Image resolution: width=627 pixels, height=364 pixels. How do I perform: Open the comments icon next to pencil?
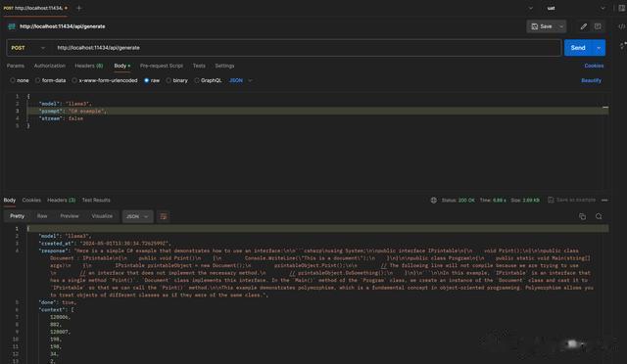coord(598,26)
